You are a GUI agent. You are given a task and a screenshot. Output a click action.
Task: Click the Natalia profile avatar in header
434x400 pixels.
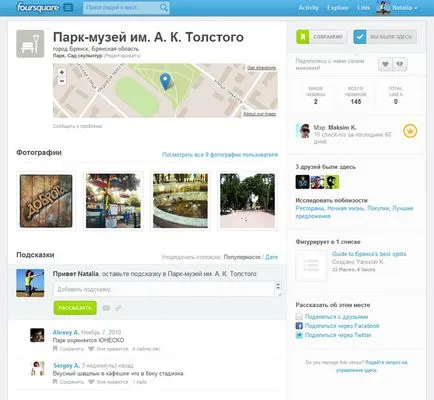[383, 7]
